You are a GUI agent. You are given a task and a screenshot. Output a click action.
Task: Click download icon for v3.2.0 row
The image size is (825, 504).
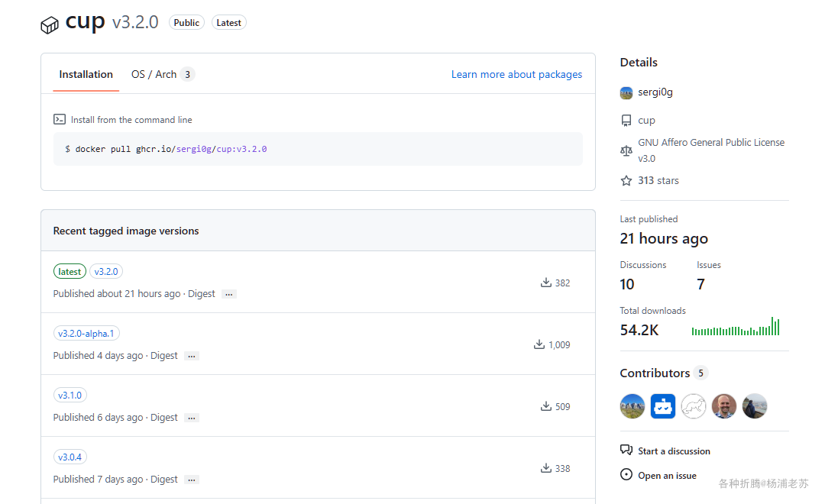coord(546,283)
